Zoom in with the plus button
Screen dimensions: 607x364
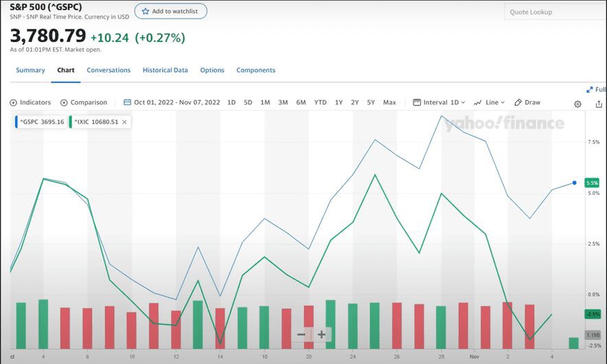(x=321, y=334)
